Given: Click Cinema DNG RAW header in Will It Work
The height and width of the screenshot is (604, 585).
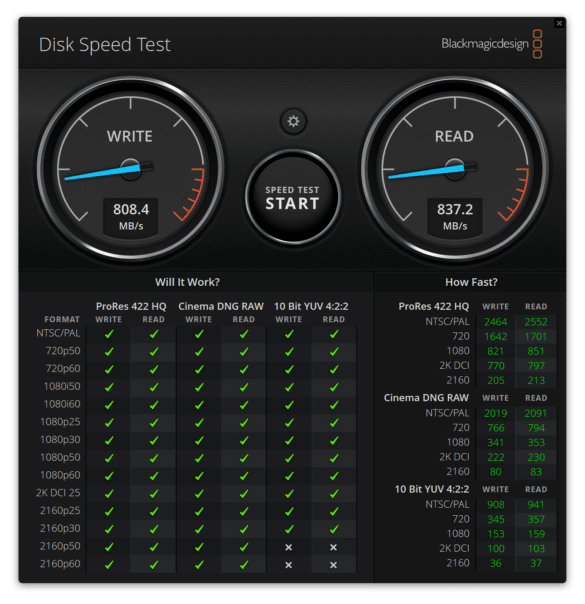Looking at the screenshot, I should (x=221, y=306).
